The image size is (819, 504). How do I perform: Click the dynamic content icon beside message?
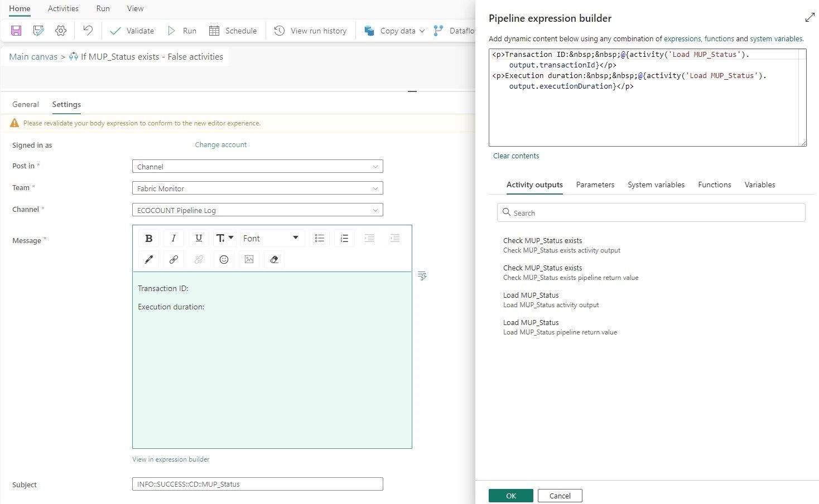[x=422, y=276]
